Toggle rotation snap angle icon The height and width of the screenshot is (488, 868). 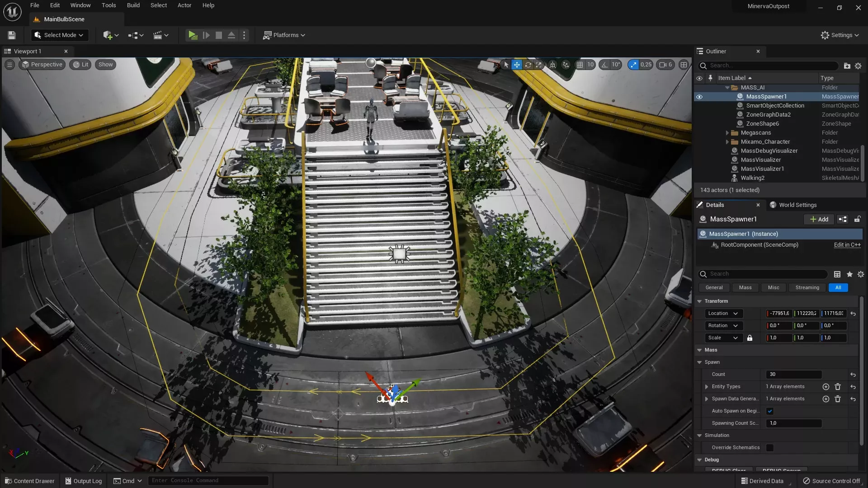604,65
